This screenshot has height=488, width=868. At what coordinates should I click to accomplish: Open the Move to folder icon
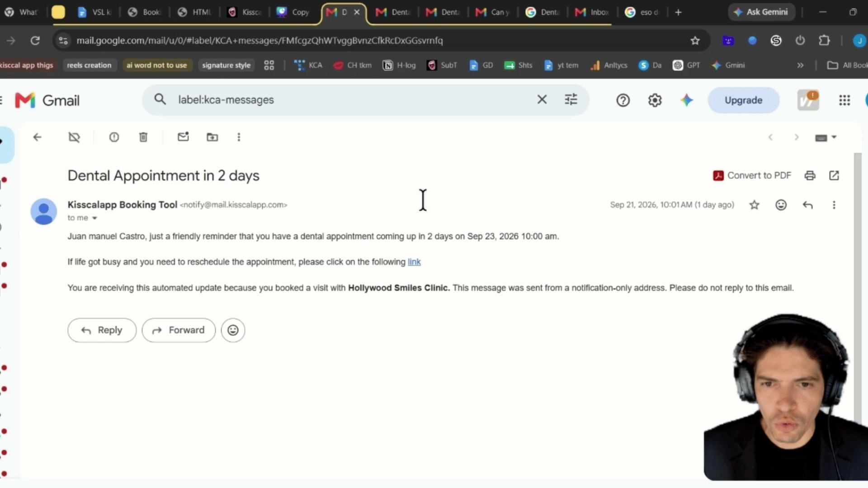pyautogui.click(x=212, y=137)
